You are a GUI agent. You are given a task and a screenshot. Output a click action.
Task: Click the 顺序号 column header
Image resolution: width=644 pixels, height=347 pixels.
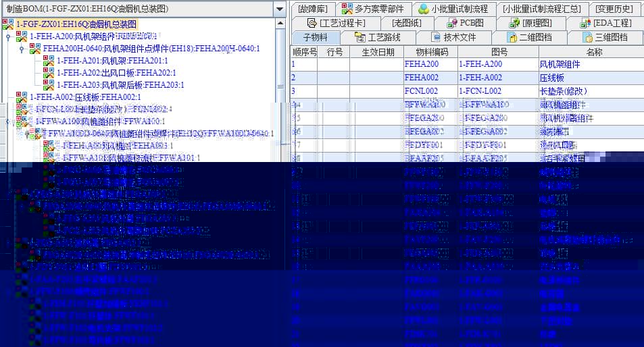pos(304,52)
